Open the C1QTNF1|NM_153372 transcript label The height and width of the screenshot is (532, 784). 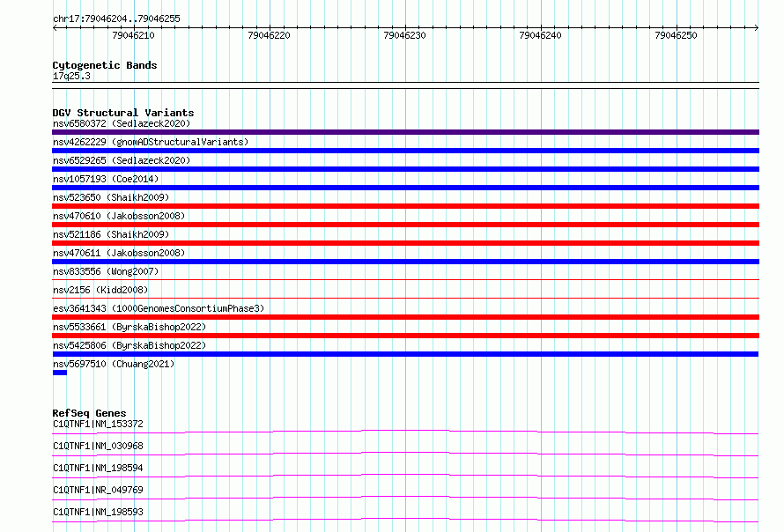pos(98,424)
